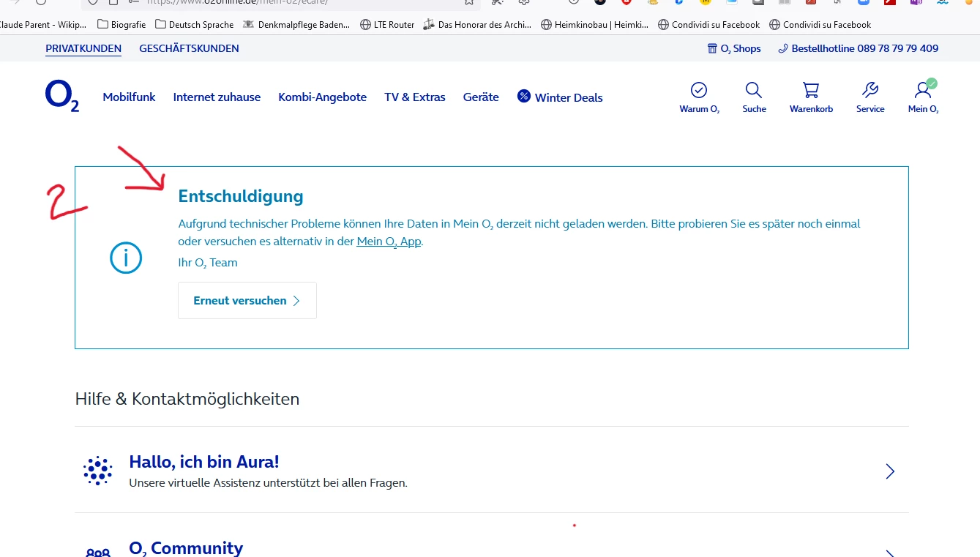Open the Hallo, ich bin Aura! assistant

[492, 471]
